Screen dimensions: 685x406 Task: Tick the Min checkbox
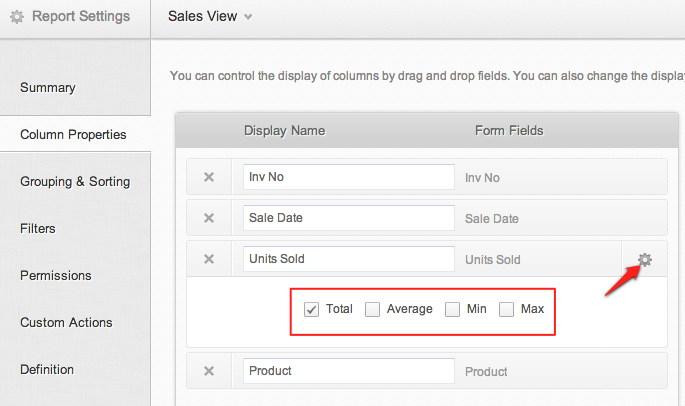(x=453, y=309)
